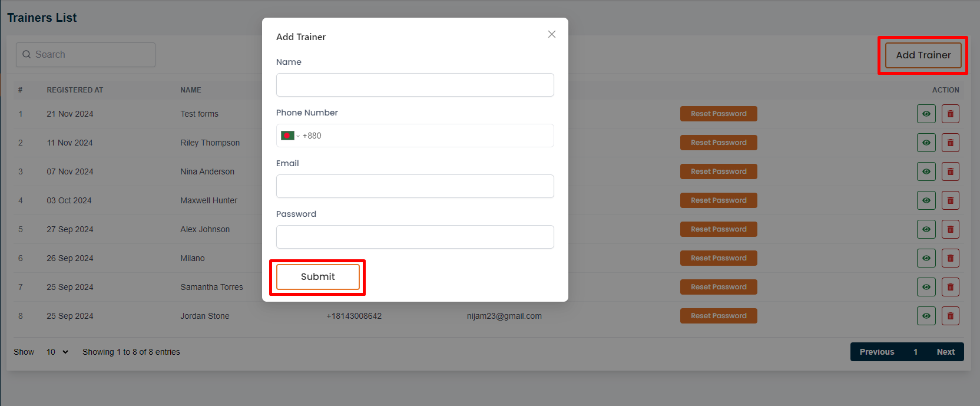980x406 pixels.
Task: Show Jordan Stone's details via eye icon
Action: [926, 316]
